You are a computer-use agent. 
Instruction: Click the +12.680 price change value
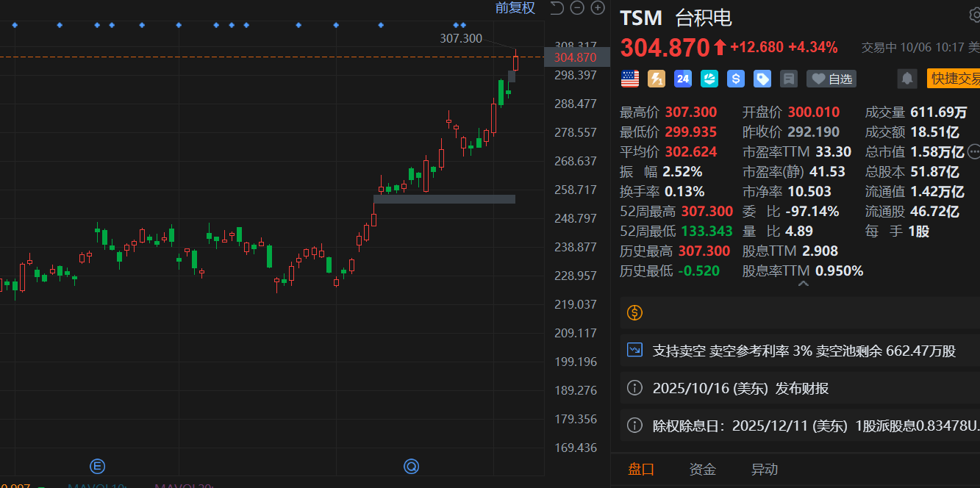click(757, 48)
